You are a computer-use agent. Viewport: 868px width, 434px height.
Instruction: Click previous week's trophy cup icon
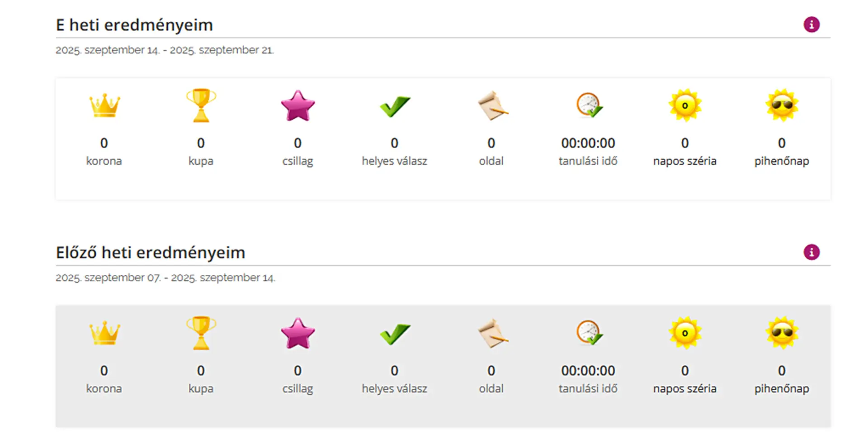pos(201,334)
